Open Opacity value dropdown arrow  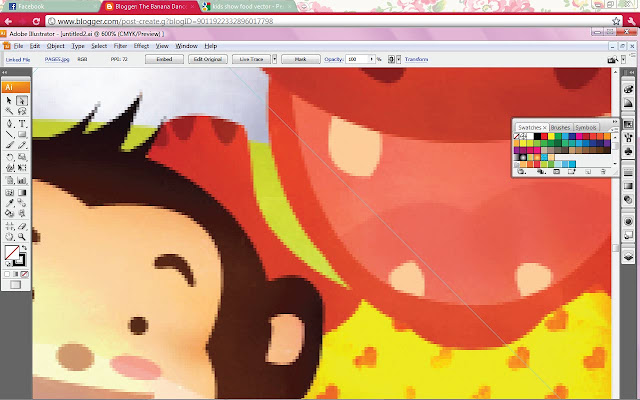point(371,59)
